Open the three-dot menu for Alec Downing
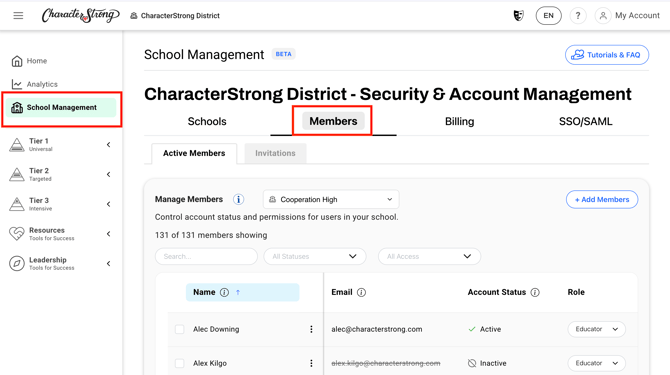Screen dimensions: 670x375 pos(311,329)
